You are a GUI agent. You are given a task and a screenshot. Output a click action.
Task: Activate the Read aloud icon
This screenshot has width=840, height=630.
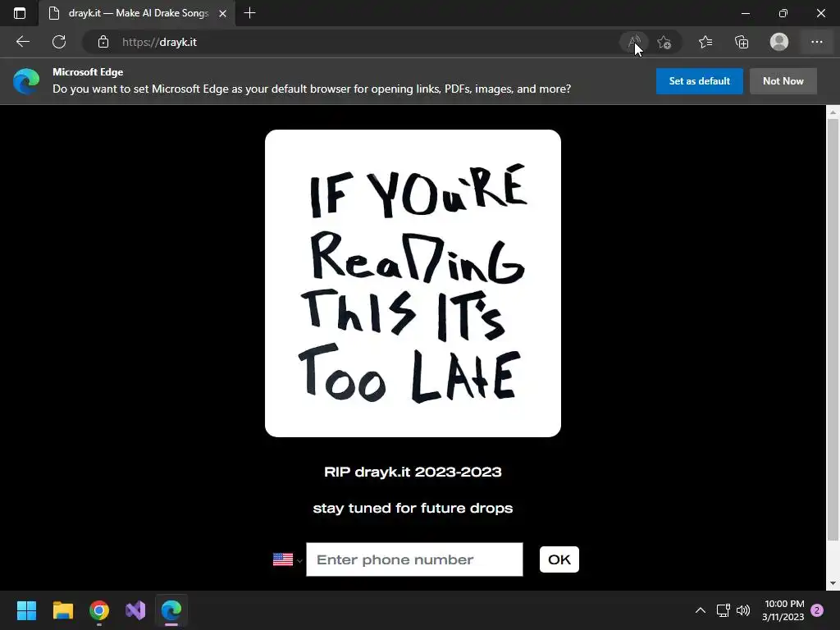click(x=634, y=42)
